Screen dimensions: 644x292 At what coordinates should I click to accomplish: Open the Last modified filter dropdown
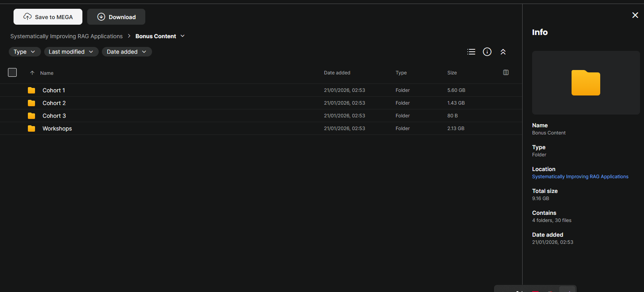tap(71, 52)
